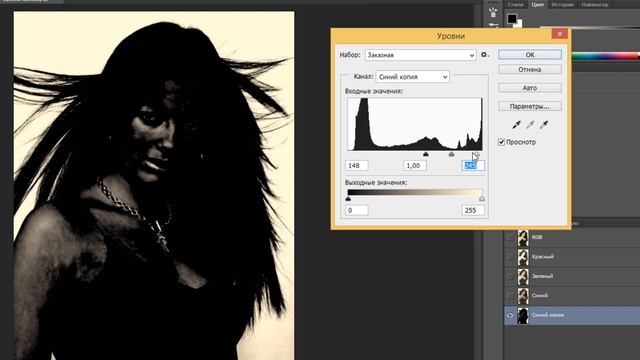Screen dimensions: 640x360
Task: Close the Уровни dialog with the X
Action: 560,34
